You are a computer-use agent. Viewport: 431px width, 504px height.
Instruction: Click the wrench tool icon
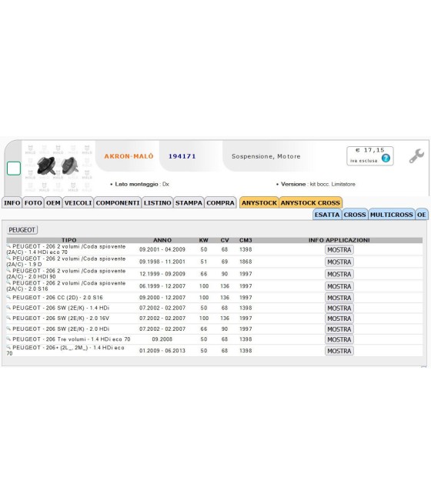[x=416, y=156]
